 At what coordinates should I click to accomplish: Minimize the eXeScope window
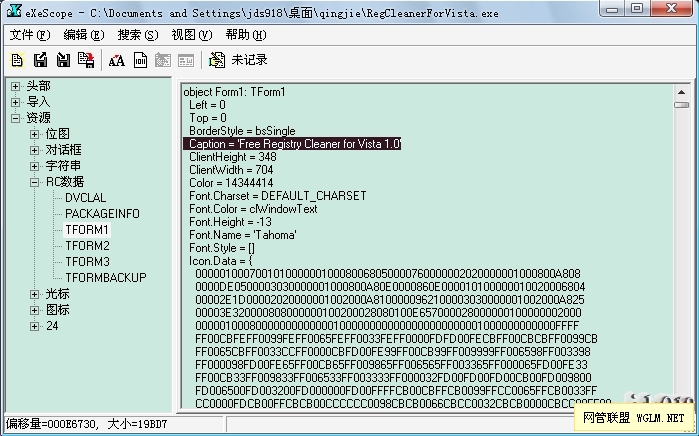[x=613, y=8]
